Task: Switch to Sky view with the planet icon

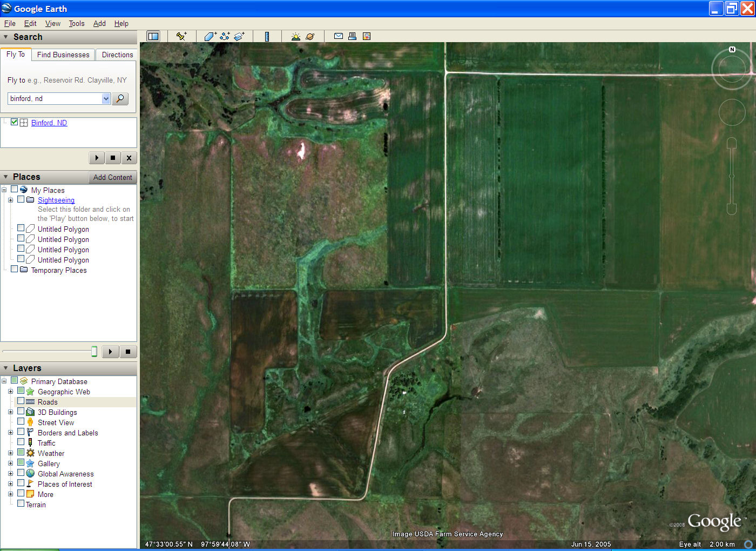Action: click(310, 36)
